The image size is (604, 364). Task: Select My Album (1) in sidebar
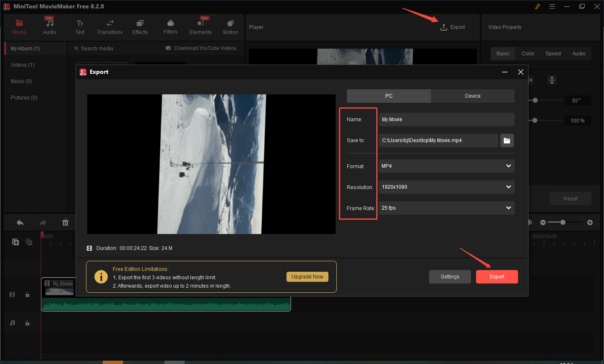tap(35, 49)
